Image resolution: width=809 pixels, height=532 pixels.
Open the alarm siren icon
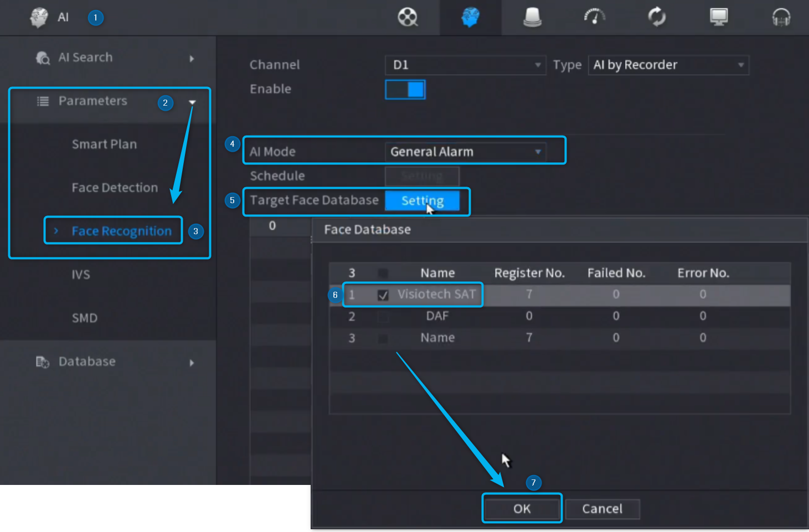point(532,17)
